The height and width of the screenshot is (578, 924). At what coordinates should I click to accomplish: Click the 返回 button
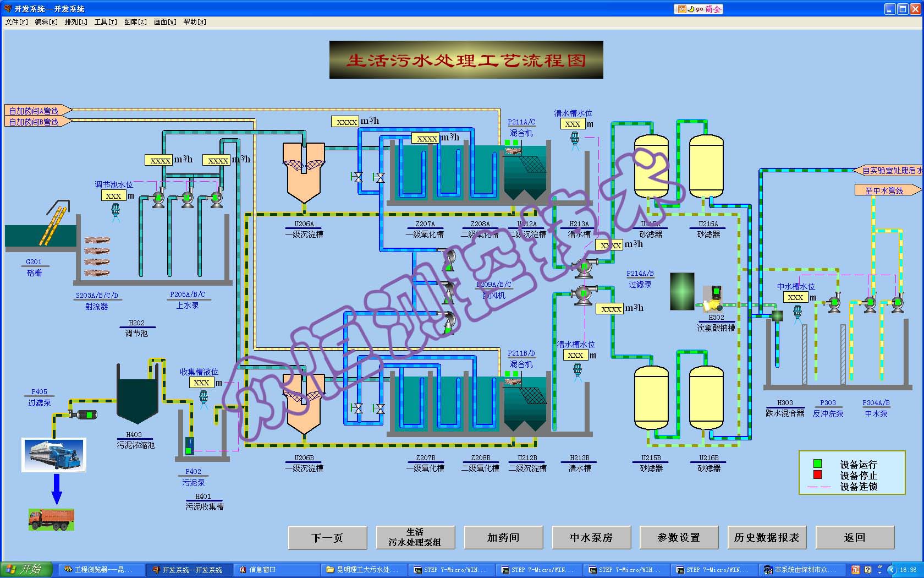point(855,538)
